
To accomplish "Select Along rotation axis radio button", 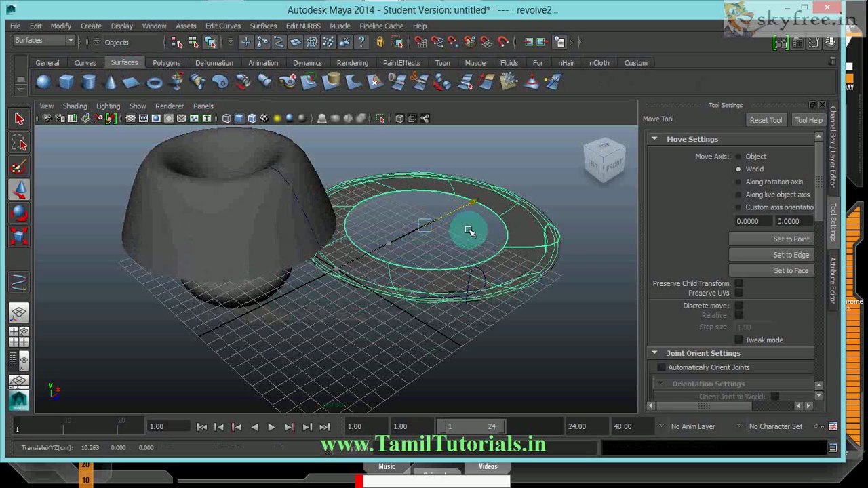I will [738, 182].
